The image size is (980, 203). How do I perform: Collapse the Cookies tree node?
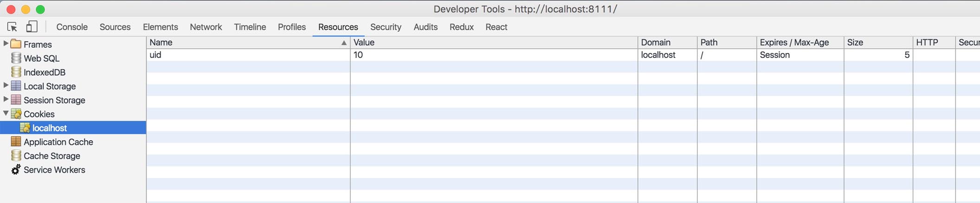click(6, 113)
